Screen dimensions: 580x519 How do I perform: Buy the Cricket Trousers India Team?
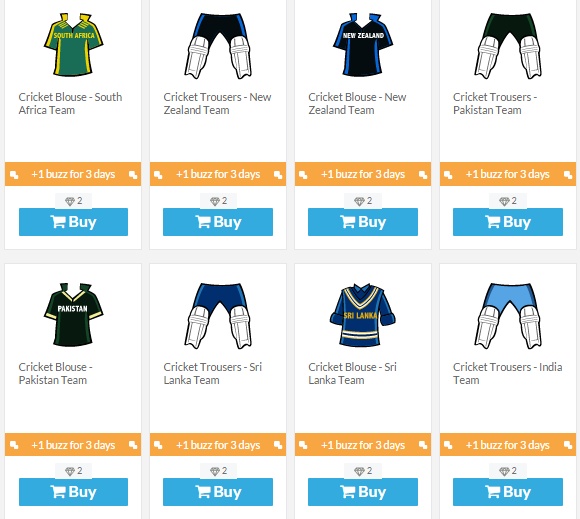coord(508,492)
